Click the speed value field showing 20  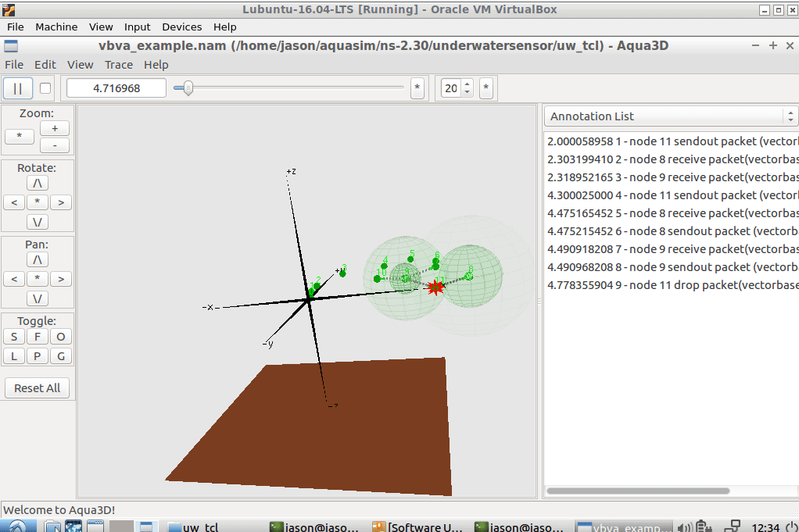[451, 88]
